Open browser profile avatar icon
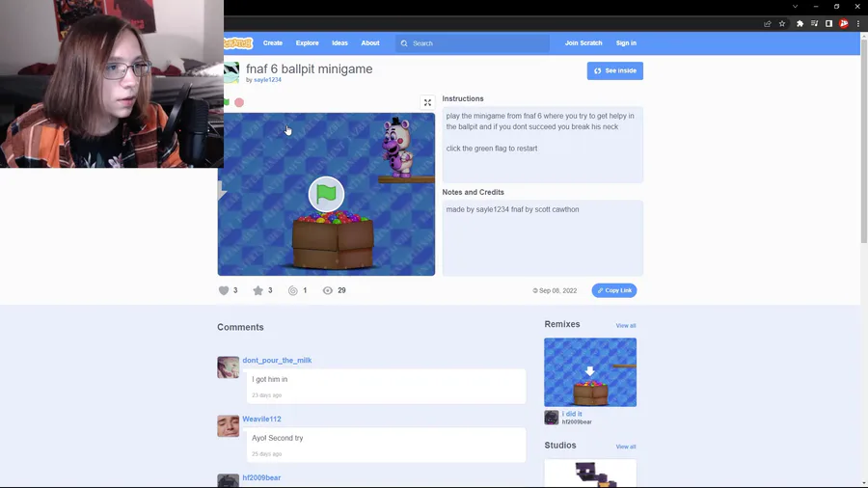Screen dimensions: 868x488 [x=844, y=24]
